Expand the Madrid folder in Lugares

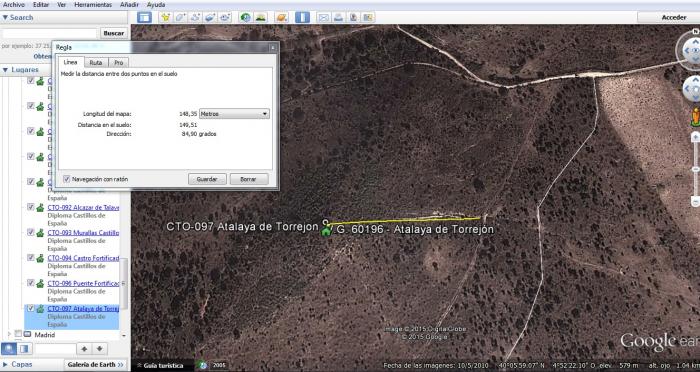coord(10,334)
